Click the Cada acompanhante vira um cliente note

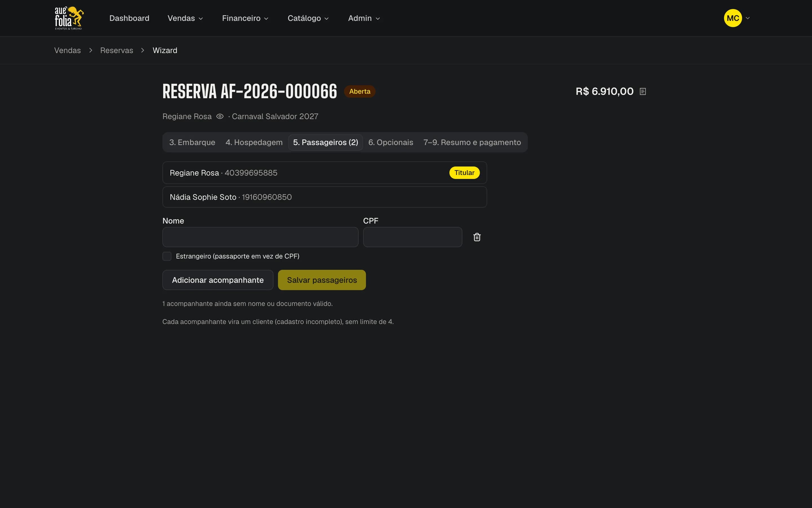[278, 322]
